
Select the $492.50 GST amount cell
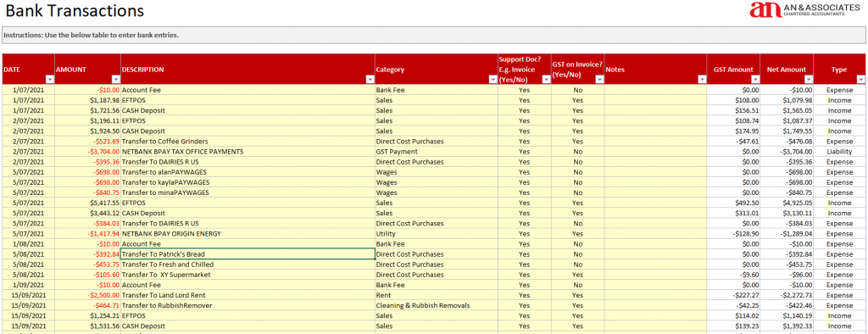point(733,203)
